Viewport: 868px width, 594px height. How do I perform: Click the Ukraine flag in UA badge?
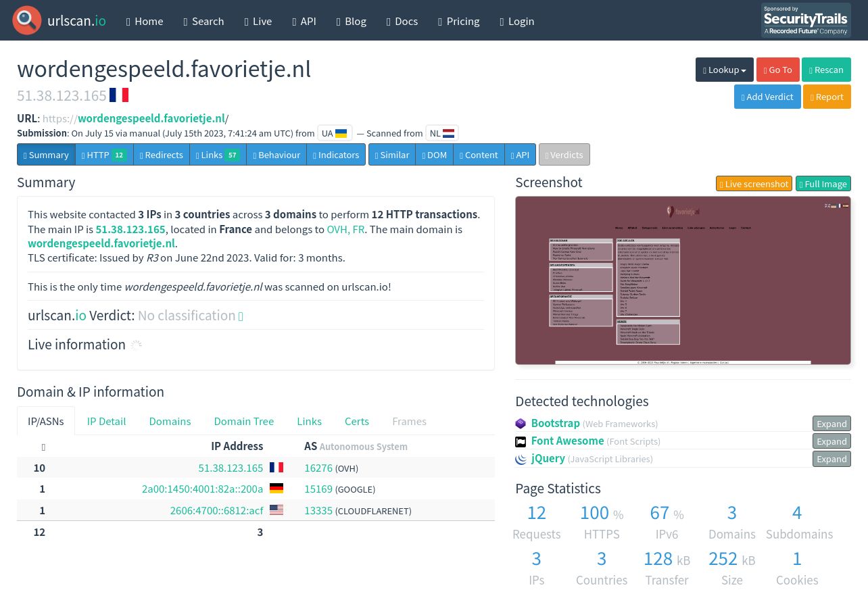[x=341, y=133]
